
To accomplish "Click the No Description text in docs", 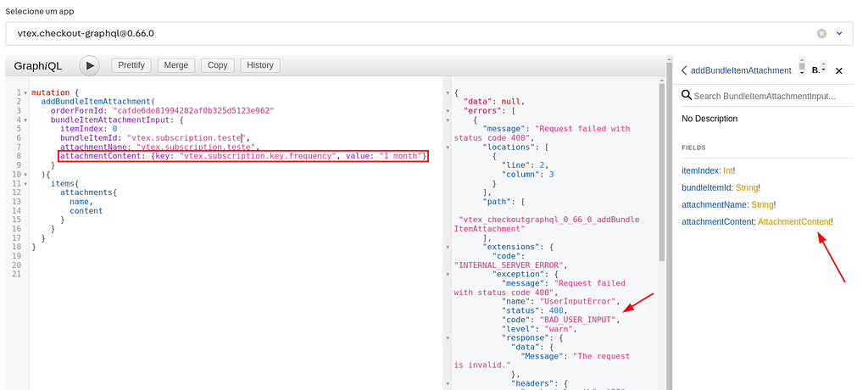I will [x=709, y=119].
